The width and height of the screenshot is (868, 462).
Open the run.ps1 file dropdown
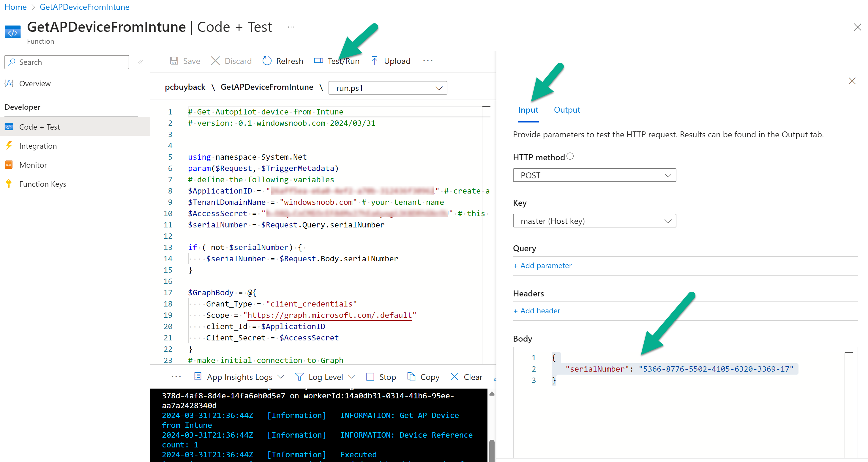pos(387,88)
